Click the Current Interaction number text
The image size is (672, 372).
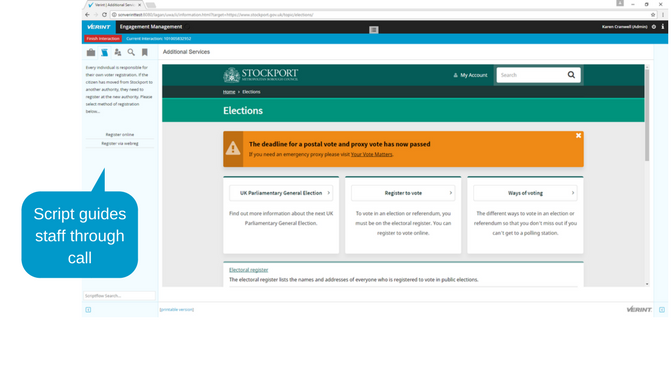click(159, 39)
